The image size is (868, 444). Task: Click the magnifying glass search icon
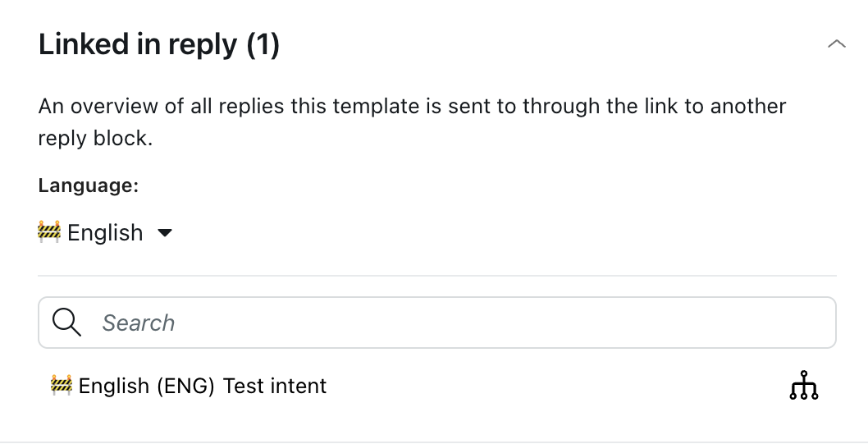pyautogui.click(x=66, y=323)
